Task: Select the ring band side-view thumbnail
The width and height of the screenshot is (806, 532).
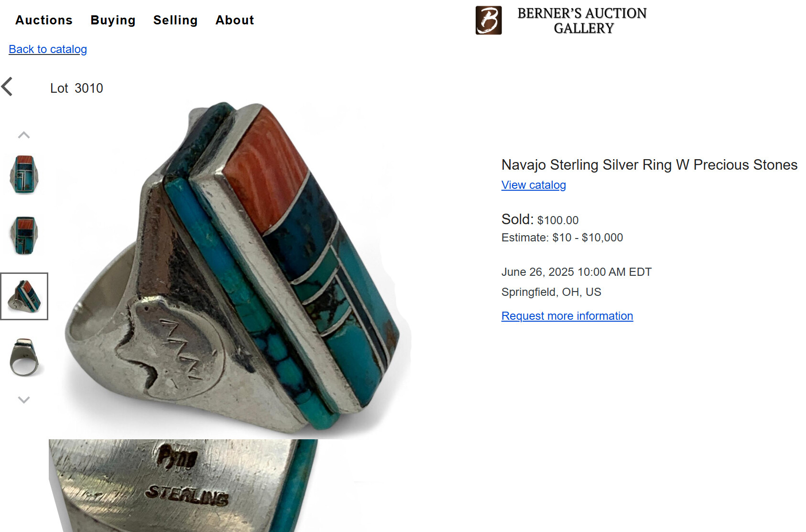Action: click(x=24, y=358)
